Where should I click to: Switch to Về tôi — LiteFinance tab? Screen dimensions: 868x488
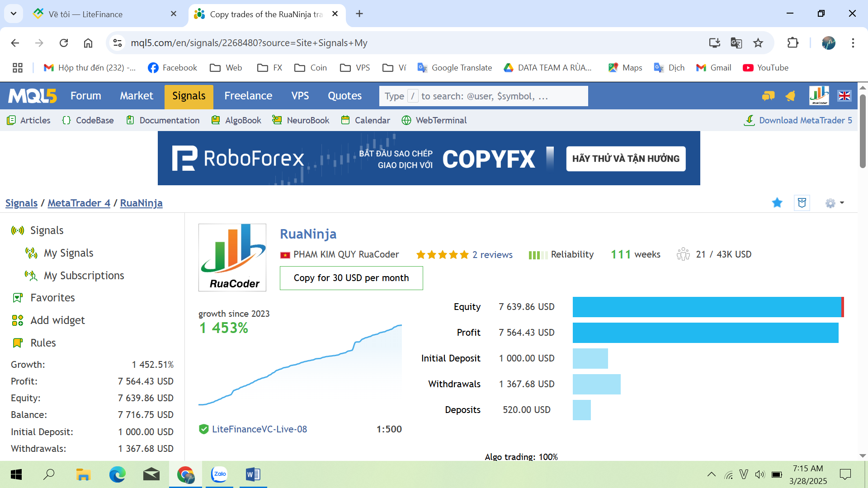[104, 14]
